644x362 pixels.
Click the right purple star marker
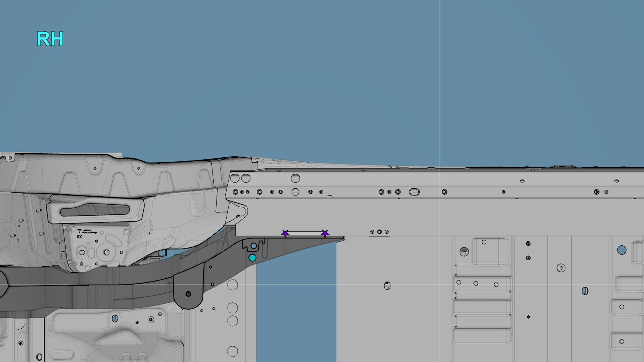tap(325, 233)
